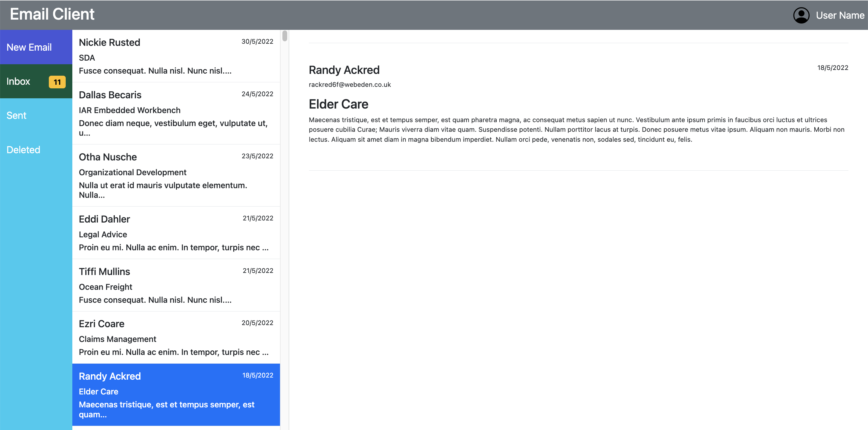Click the Elder Care heading in reading pane
This screenshot has width=868, height=430.
tap(338, 104)
